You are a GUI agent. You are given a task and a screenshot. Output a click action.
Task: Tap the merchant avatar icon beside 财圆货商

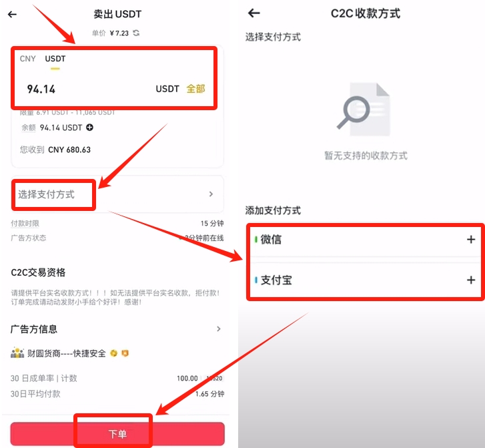click(17, 353)
